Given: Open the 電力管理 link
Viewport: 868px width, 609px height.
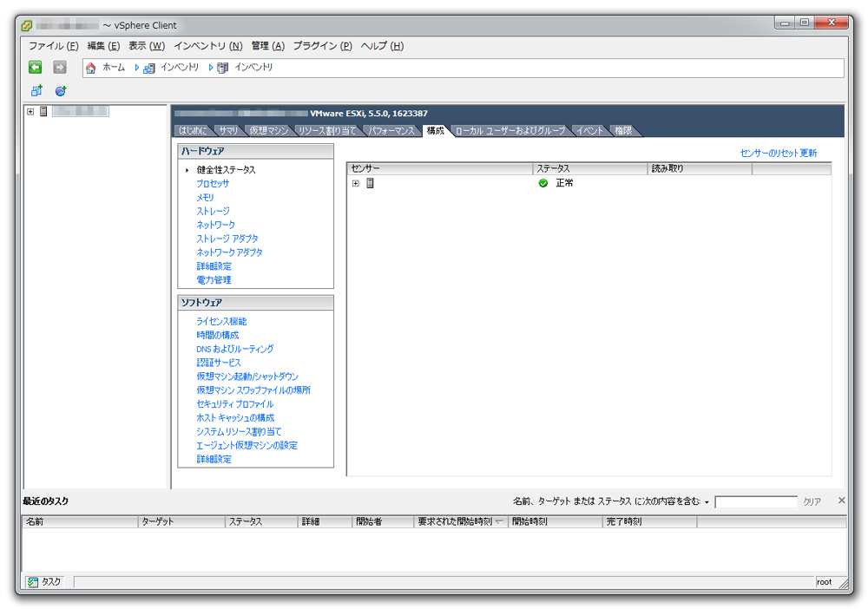Looking at the screenshot, I should [x=214, y=280].
